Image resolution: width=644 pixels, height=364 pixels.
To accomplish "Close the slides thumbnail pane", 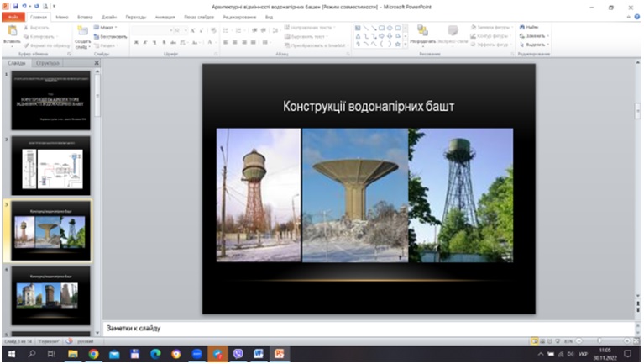I will [97, 63].
